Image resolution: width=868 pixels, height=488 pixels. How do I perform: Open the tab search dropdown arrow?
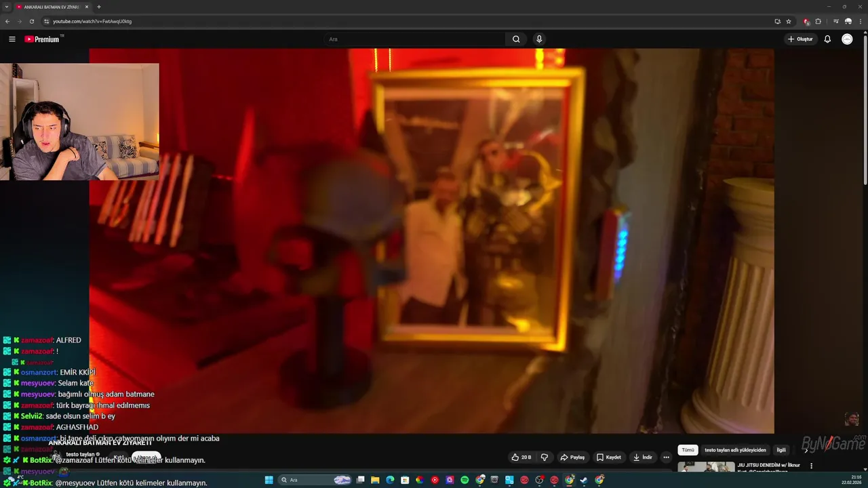coord(6,7)
